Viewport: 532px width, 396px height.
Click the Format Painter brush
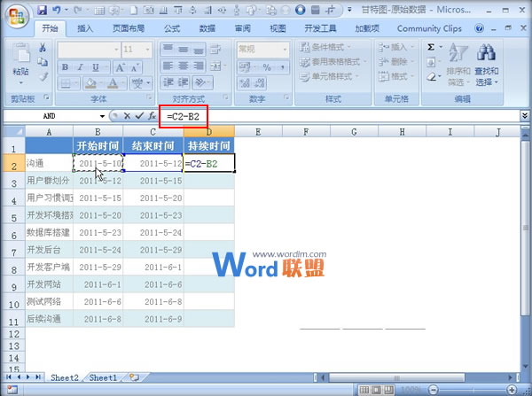coord(43,76)
